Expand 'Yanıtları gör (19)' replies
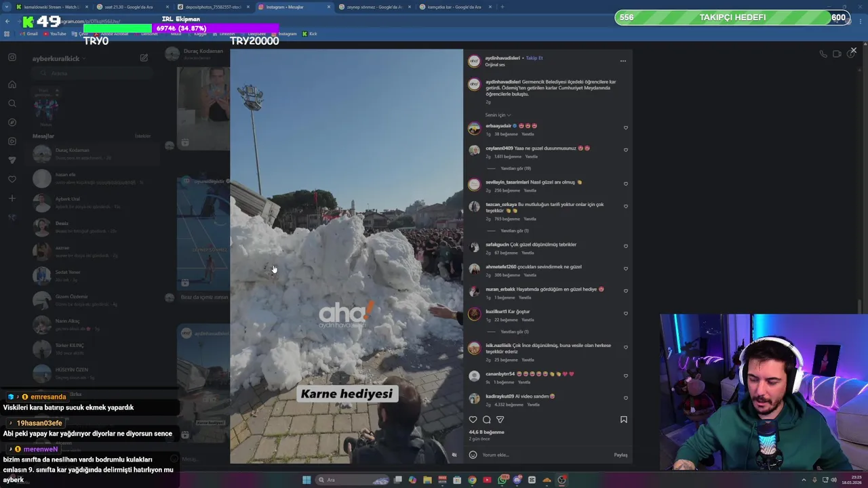This screenshot has width=868, height=488. click(515, 168)
